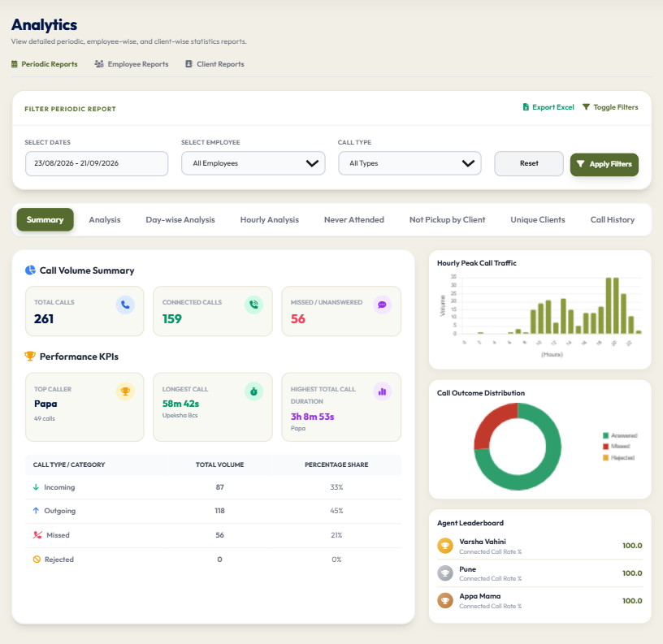Toggle Missed legend entry in outcome chart
663x644 pixels.
(x=617, y=446)
